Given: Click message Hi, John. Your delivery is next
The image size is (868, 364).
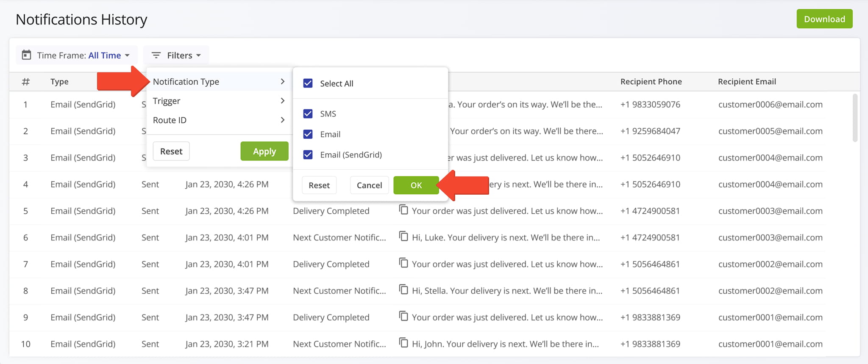Looking at the screenshot, I should (x=505, y=344).
